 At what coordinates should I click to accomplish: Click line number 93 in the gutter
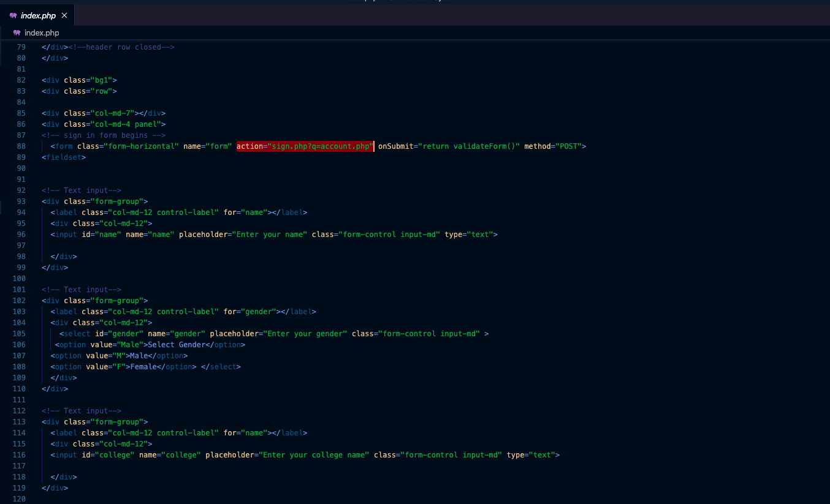21,201
